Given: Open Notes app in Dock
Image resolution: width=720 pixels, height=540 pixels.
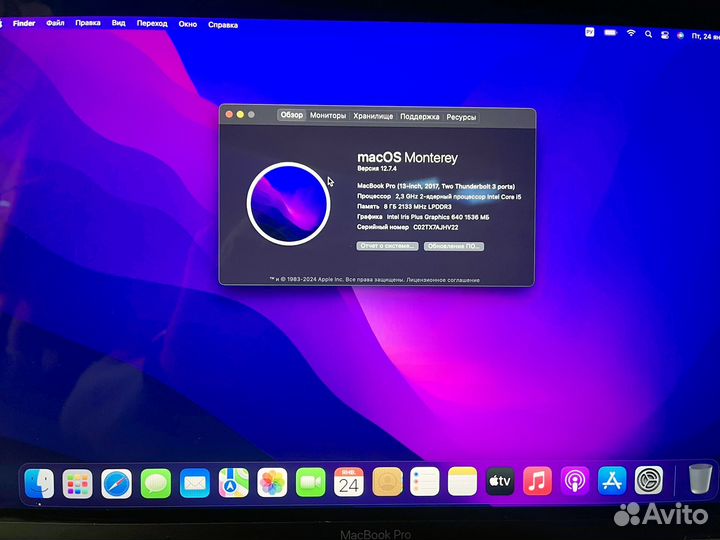Looking at the screenshot, I should coord(462,481).
